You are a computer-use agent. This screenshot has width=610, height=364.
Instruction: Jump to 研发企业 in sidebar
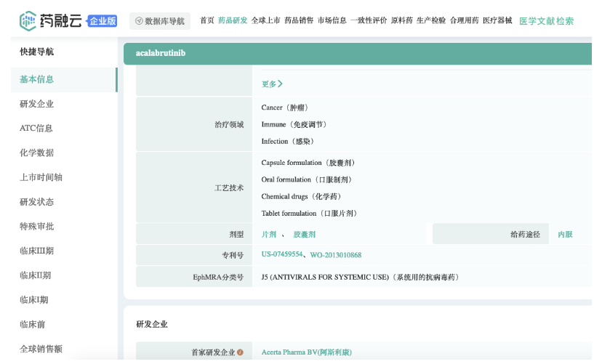pos(36,104)
